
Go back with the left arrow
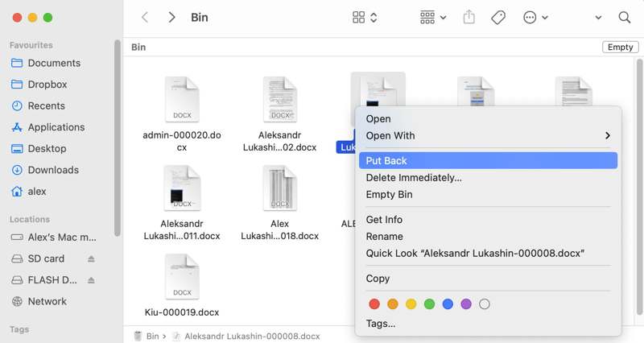click(x=145, y=17)
